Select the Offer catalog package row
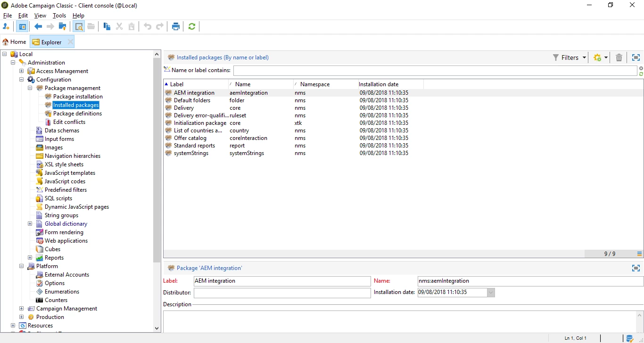This screenshot has width=644, height=343. point(403,138)
